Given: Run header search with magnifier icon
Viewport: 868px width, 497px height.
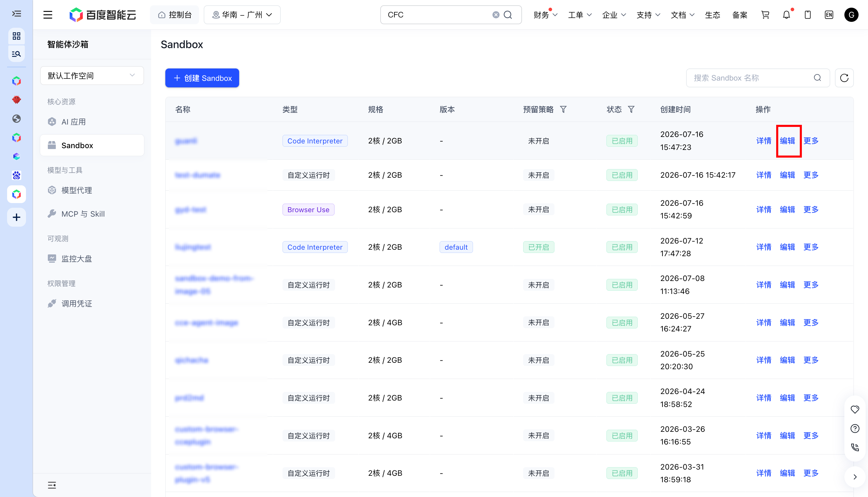Looking at the screenshot, I should [508, 15].
